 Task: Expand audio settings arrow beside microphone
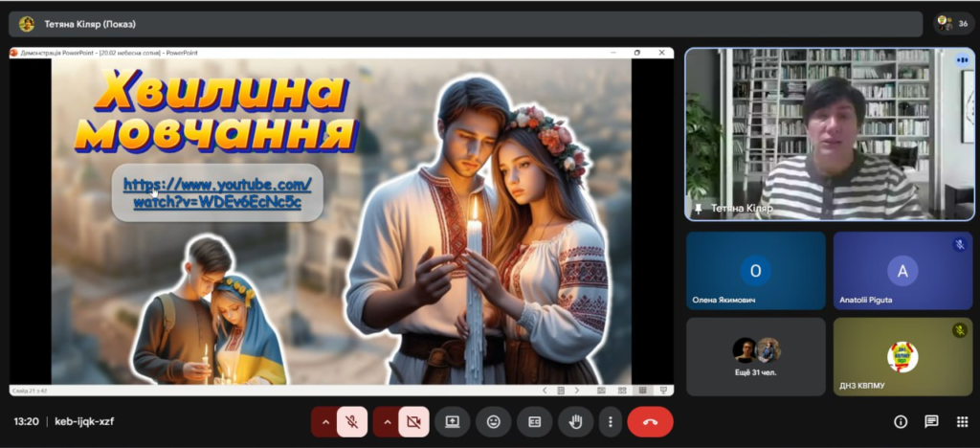coord(325,421)
